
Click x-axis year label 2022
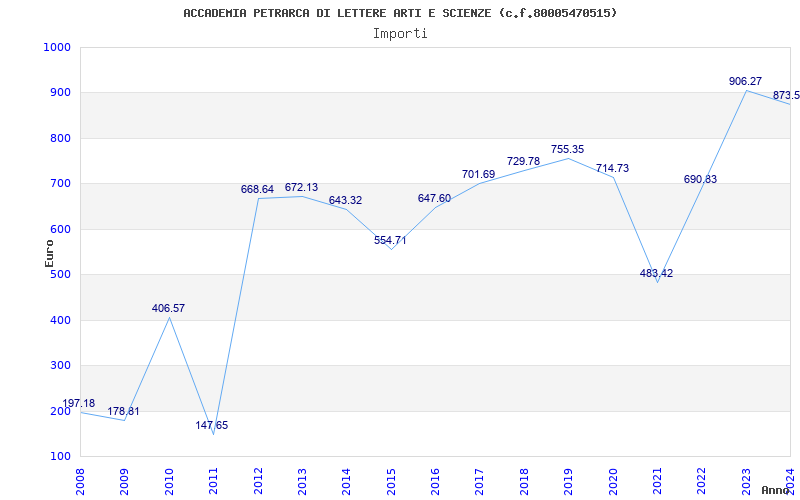702,481
